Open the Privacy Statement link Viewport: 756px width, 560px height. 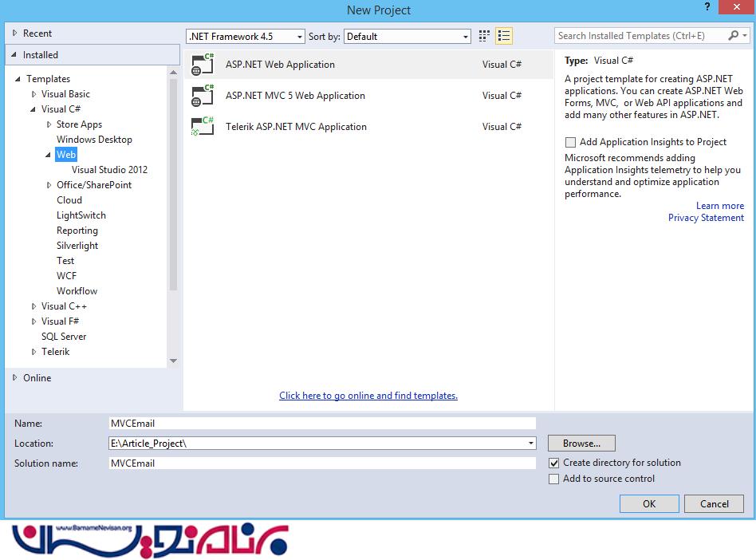[x=706, y=218]
